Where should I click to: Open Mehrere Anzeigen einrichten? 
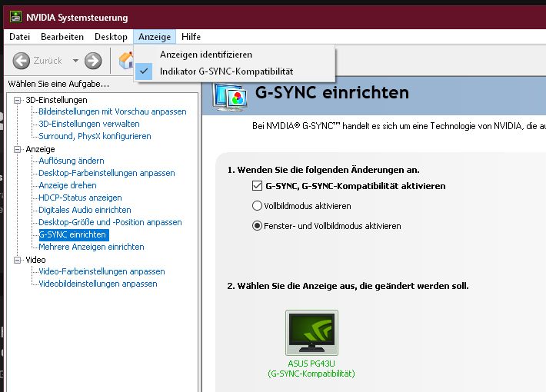point(92,247)
